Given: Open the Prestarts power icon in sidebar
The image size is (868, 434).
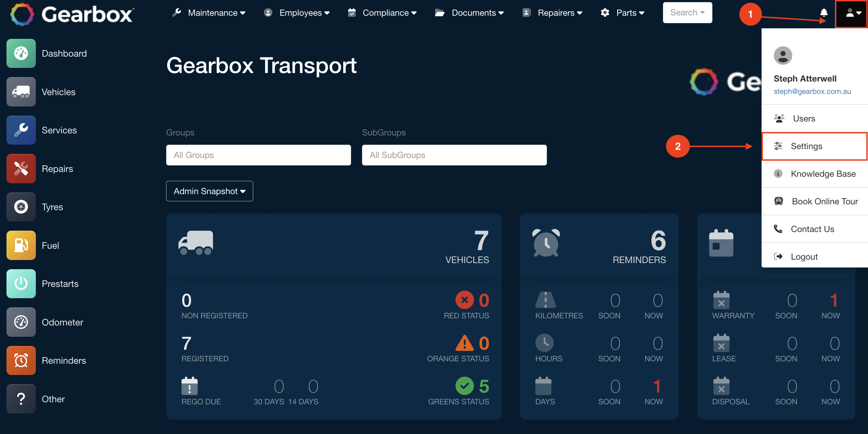Looking at the screenshot, I should point(21,284).
